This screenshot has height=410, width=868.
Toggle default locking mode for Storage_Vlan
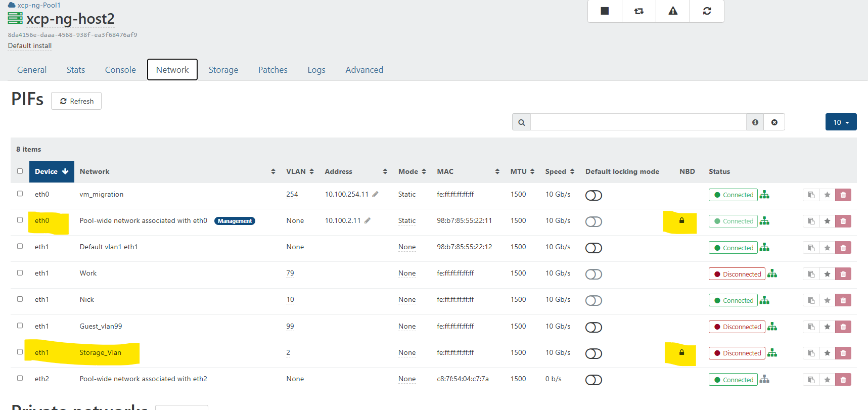[593, 353]
